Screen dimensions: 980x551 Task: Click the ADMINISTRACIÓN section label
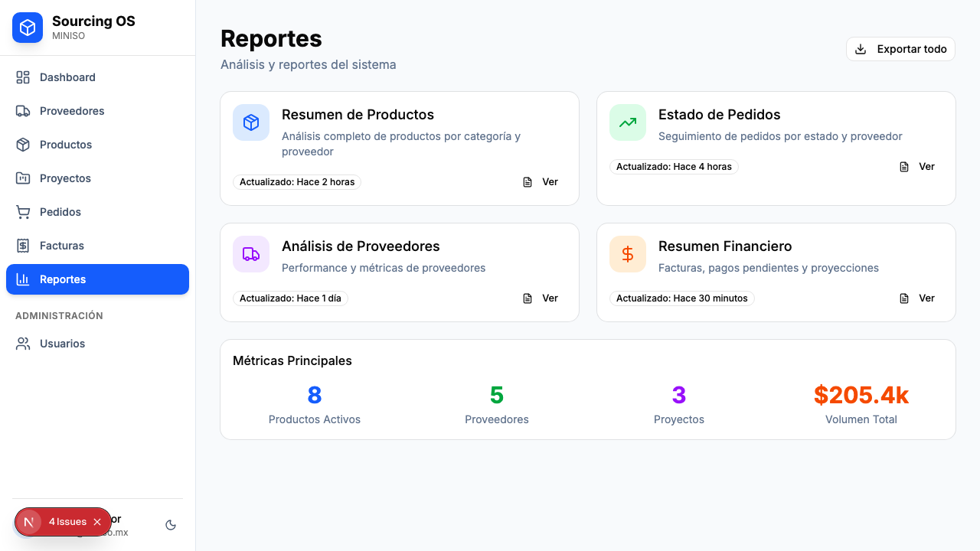[59, 315]
